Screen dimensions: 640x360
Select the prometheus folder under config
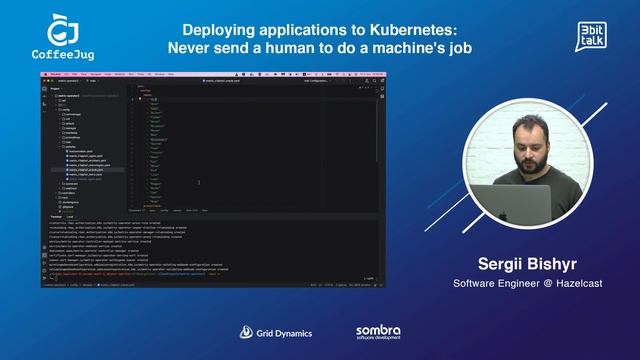(x=71, y=138)
